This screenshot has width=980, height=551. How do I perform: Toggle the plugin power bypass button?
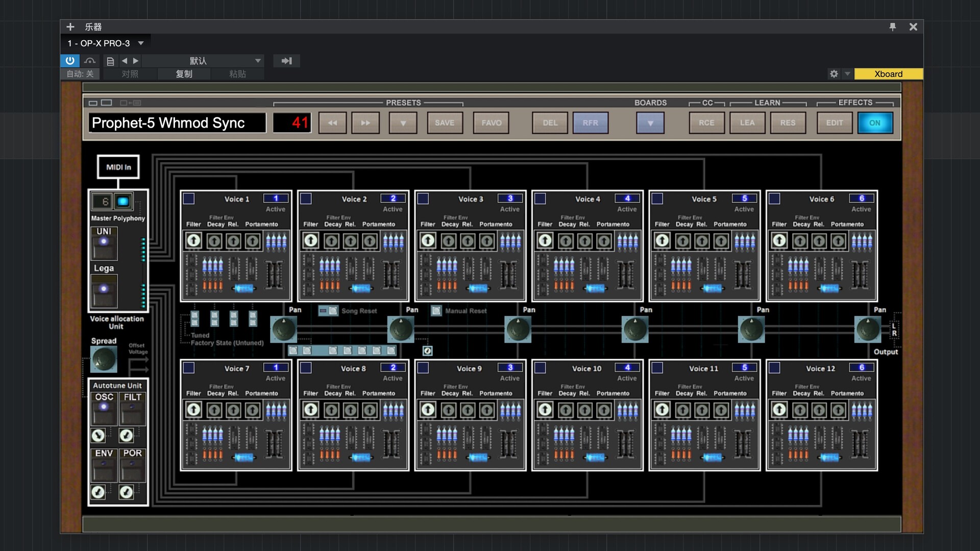[70, 61]
